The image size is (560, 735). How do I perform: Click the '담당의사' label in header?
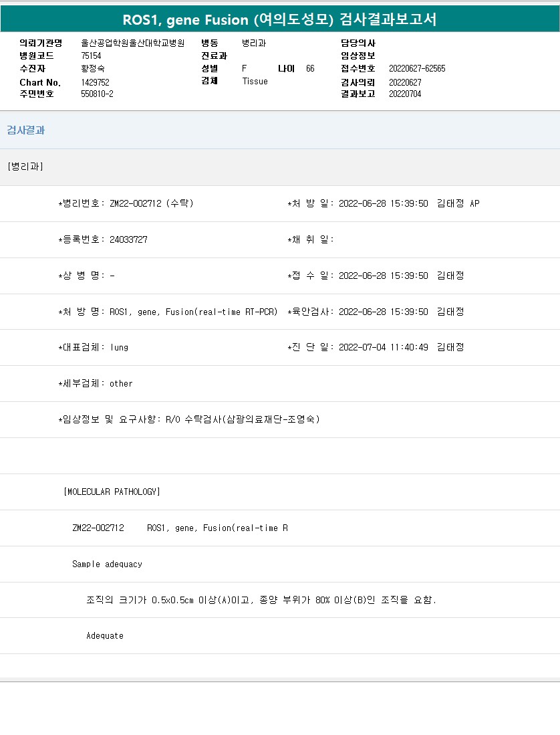click(358, 43)
